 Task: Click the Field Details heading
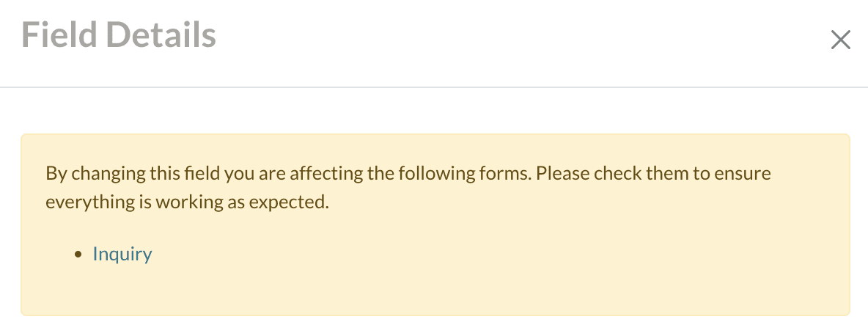click(x=119, y=35)
